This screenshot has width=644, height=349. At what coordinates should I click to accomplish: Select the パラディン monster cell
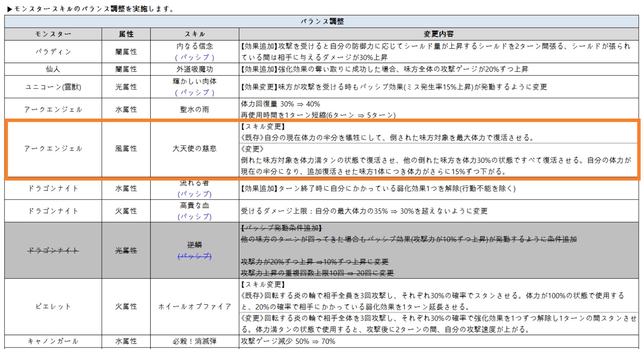click(x=53, y=52)
